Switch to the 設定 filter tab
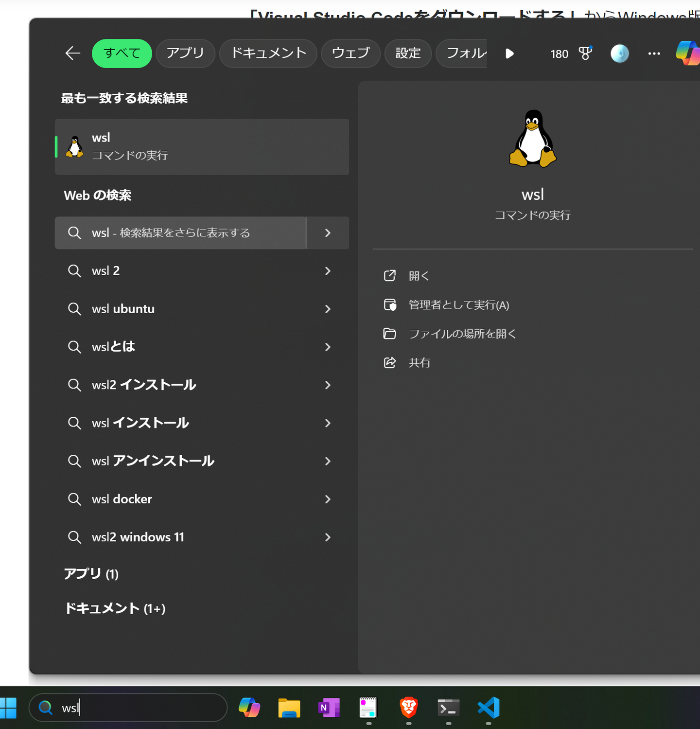This screenshot has width=700, height=729. (x=408, y=53)
